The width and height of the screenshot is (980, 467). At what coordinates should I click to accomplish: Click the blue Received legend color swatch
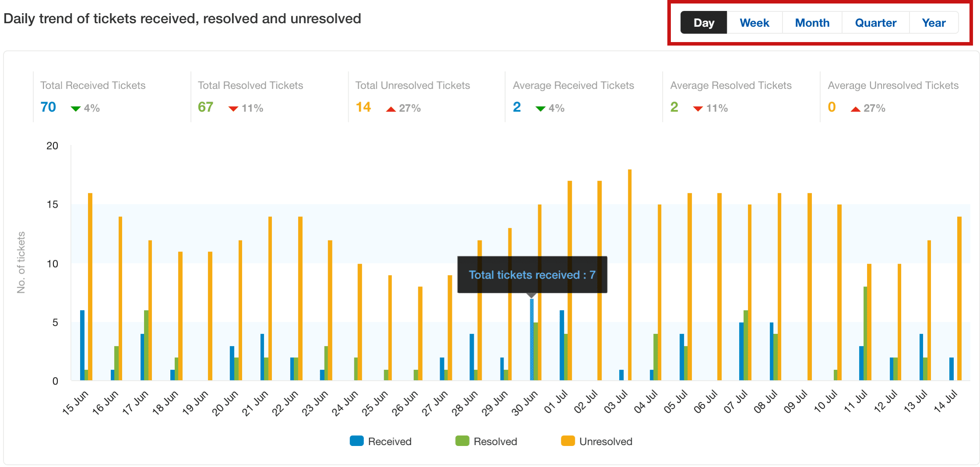(x=357, y=441)
